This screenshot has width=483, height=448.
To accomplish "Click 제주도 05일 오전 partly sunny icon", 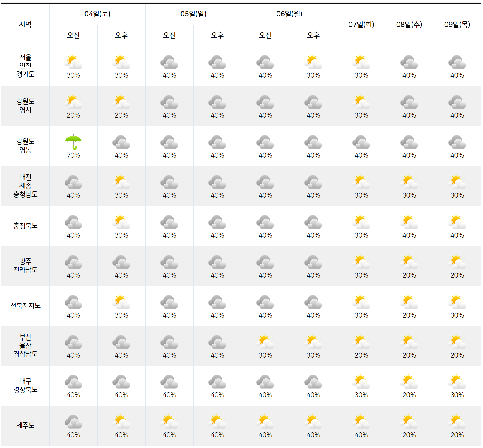I will (169, 422).
